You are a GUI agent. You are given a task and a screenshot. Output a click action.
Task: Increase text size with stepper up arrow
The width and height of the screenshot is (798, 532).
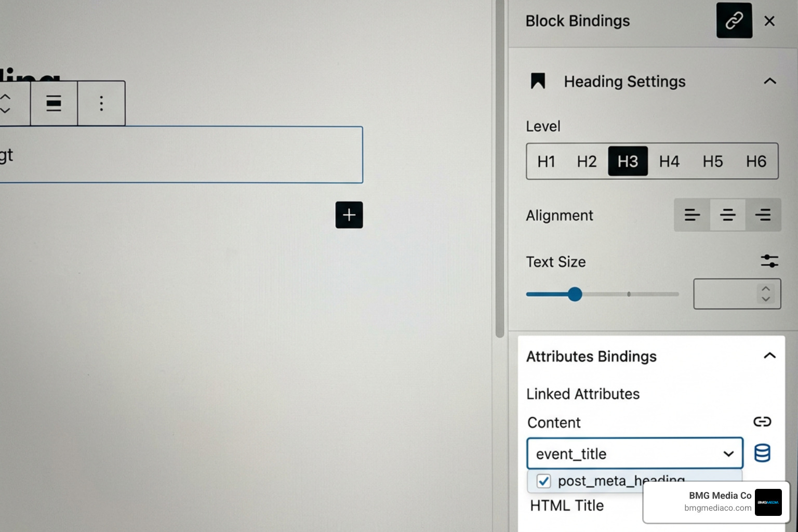(x=766, y=288)
